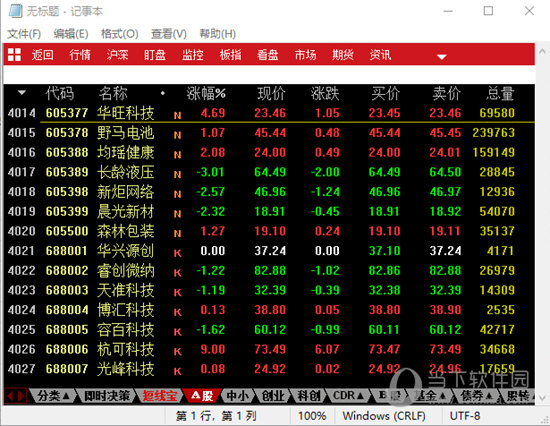
Task: Select the 688006 杭可科技 row
Action: point(269,349)
